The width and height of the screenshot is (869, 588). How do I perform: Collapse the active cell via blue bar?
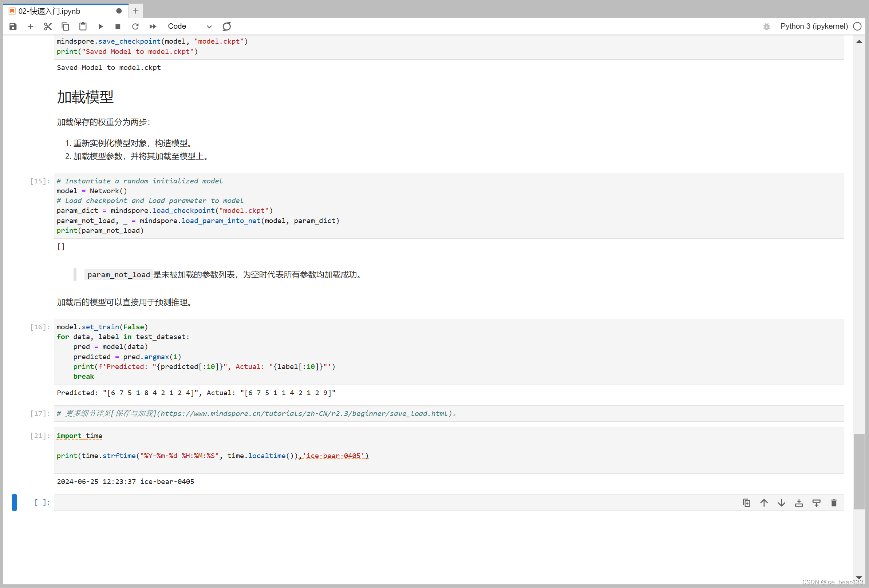pyautogui.click(x=14, y=502)
